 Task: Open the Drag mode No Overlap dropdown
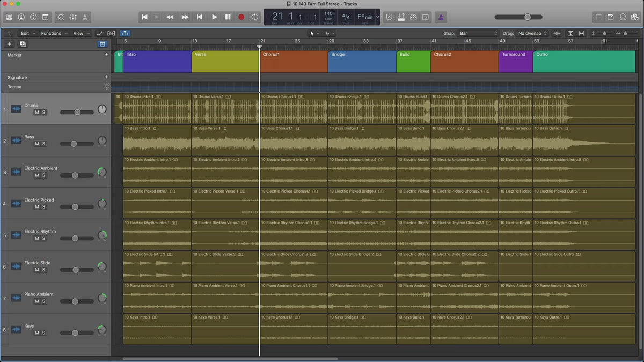point(532,33)
